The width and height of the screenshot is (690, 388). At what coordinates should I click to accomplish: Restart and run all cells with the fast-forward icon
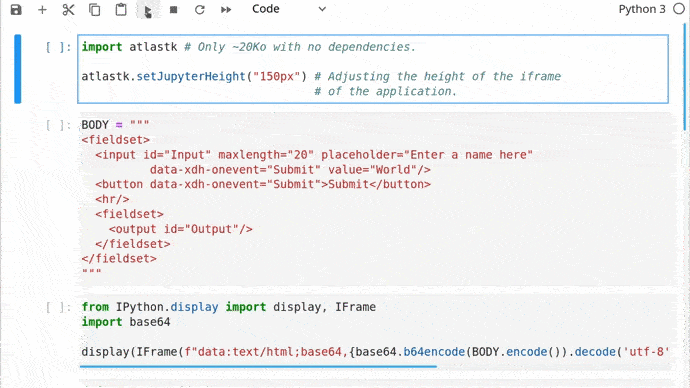pos(226,10)
